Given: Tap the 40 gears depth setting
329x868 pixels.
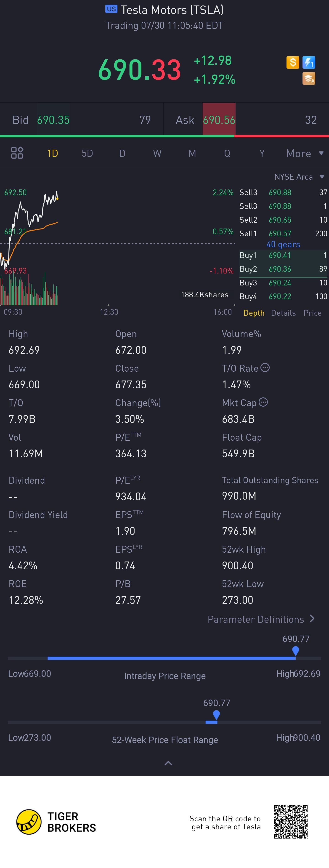Looking at the screenshot, I should coord(283,244).
